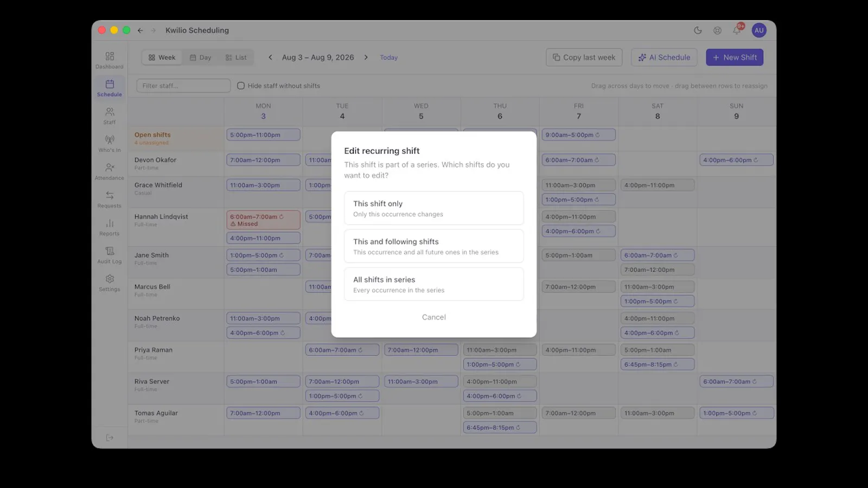The image size is (868, 488).
Task: Open the Friday 9:00am–5:00pm open shift
Action: pos(579,135)
